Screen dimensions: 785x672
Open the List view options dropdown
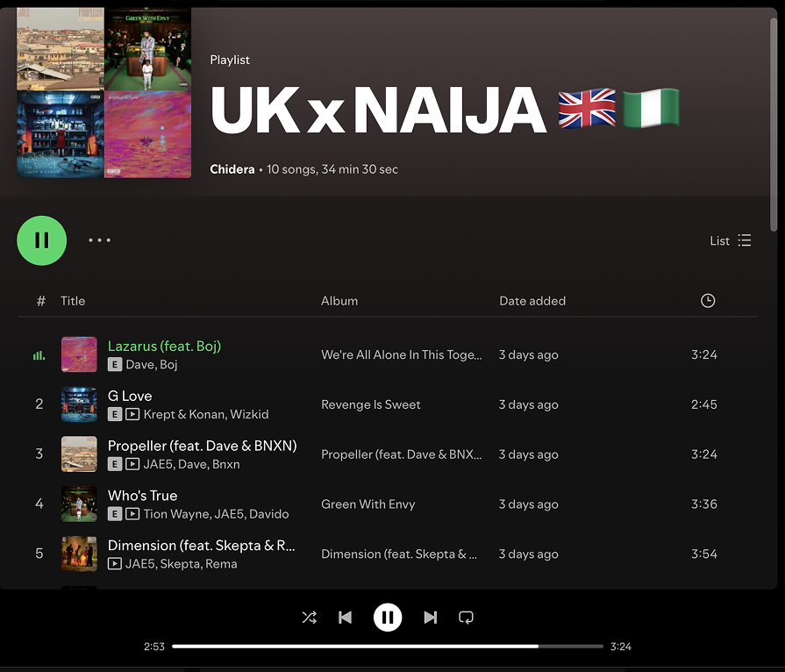point(730,240)
